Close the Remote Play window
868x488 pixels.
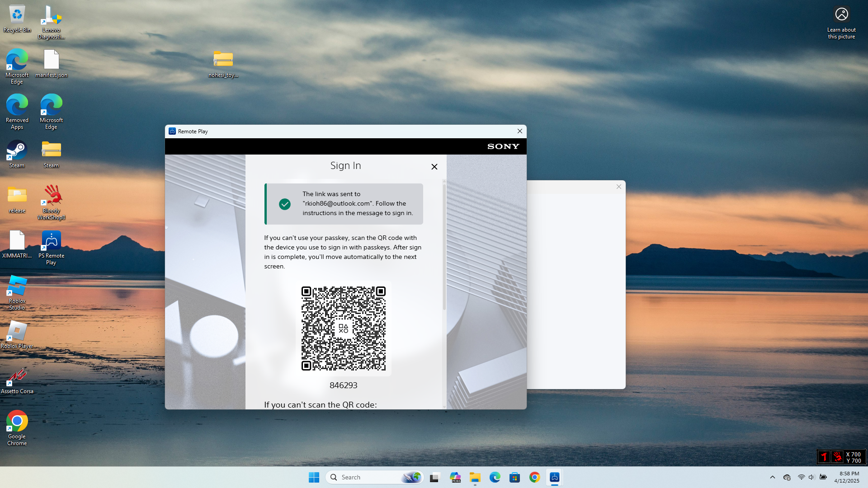point(520,131)
